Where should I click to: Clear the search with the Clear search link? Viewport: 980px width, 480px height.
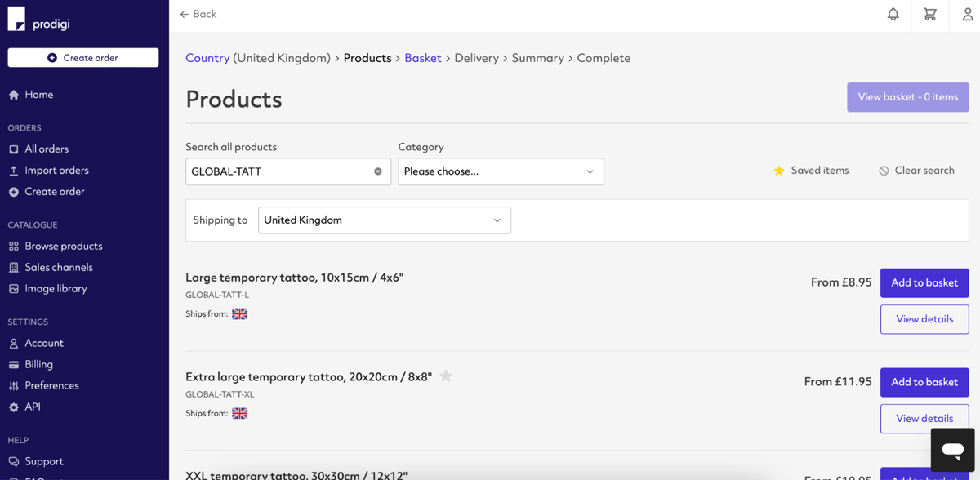(916, 170)
